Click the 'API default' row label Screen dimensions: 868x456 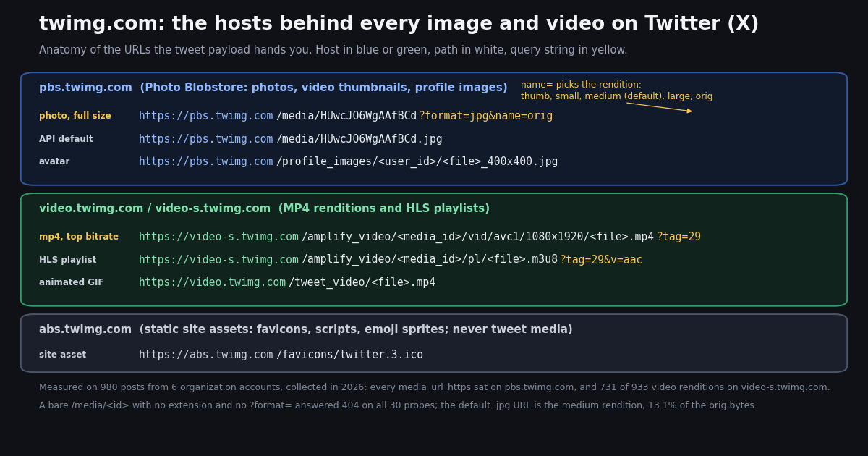(x=66, y=139)
